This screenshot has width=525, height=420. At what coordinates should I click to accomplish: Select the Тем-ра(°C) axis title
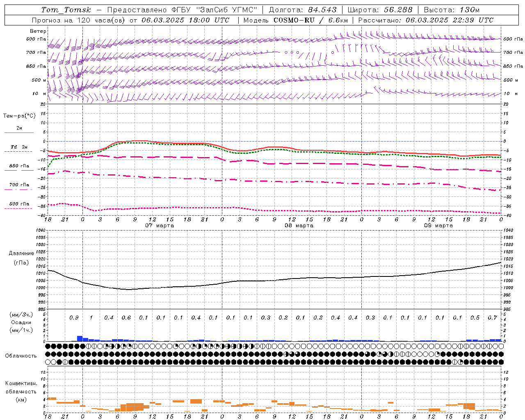(x=19, y=116)
